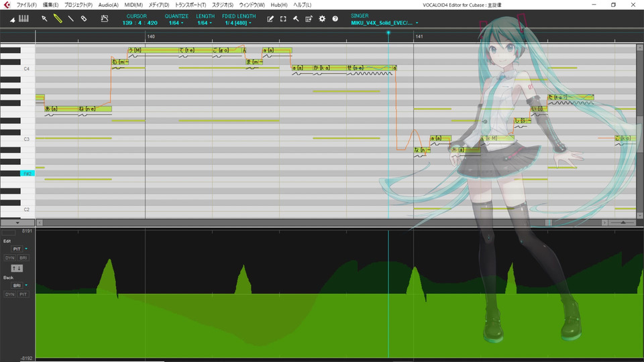Click the up-down swap arrows button
Image resolution: width=644 pixels, height=362 pixels.
[x=17, y=268]
